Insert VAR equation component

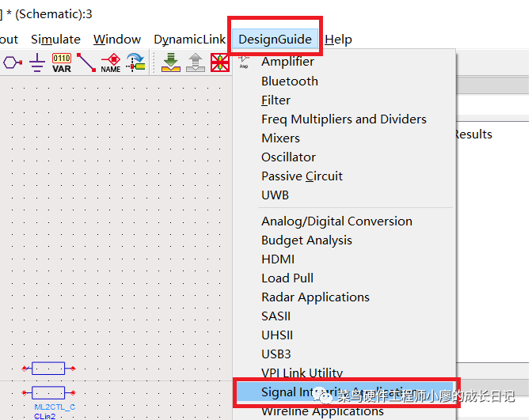(62, 62)
